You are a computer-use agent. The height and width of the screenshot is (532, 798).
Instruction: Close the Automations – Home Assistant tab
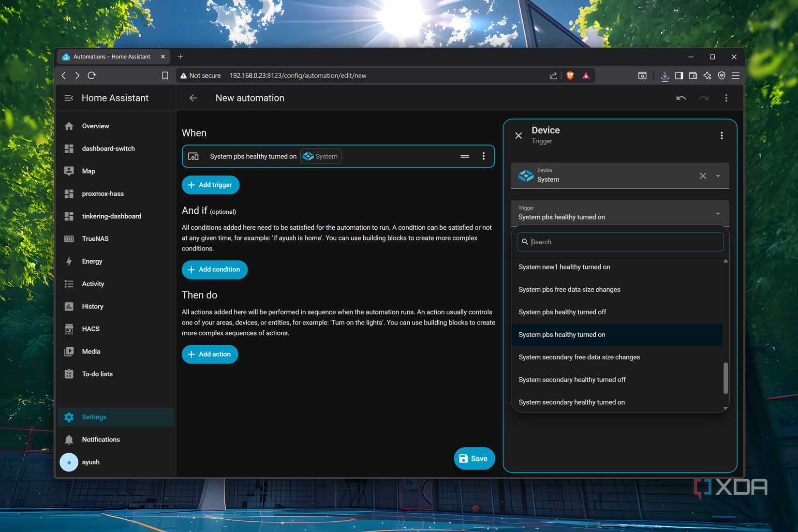(x=163, y=57)
